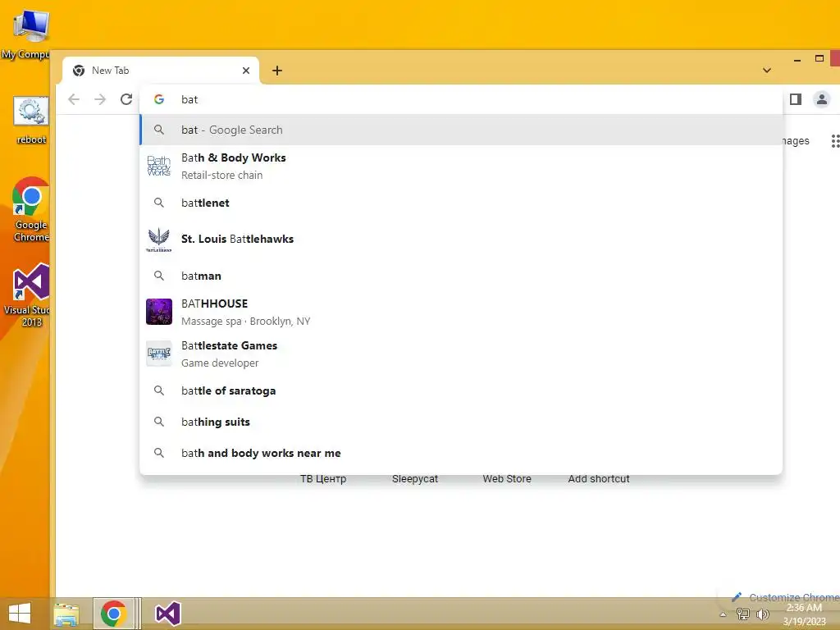Choose BATHHOUSE massage spa suggestion
The width and height of the screenshot is (840, 630).
point(461,312)
